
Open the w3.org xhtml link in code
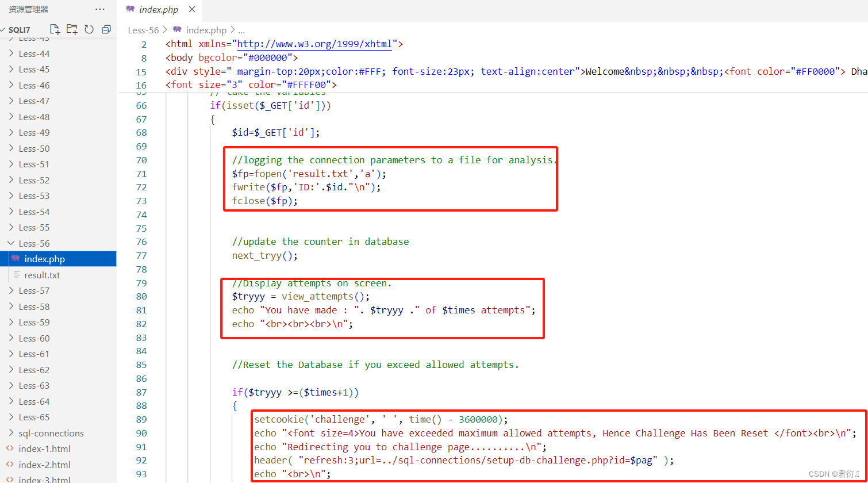tap(314, 44)
